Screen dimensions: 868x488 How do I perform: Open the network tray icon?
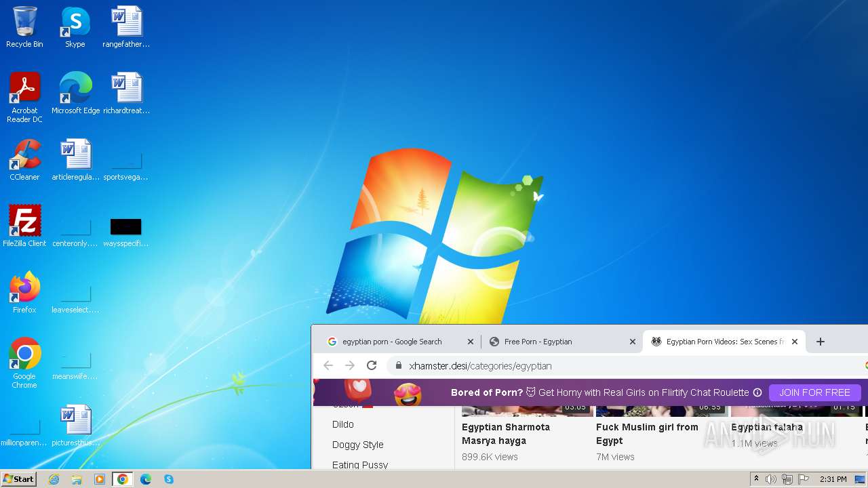[x=787, y=479]
